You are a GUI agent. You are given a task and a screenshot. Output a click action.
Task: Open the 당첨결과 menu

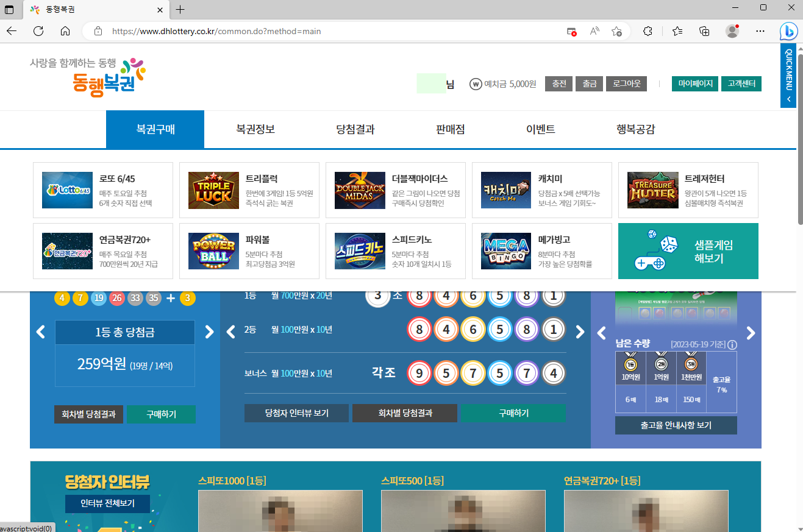(x=357, y=129)
